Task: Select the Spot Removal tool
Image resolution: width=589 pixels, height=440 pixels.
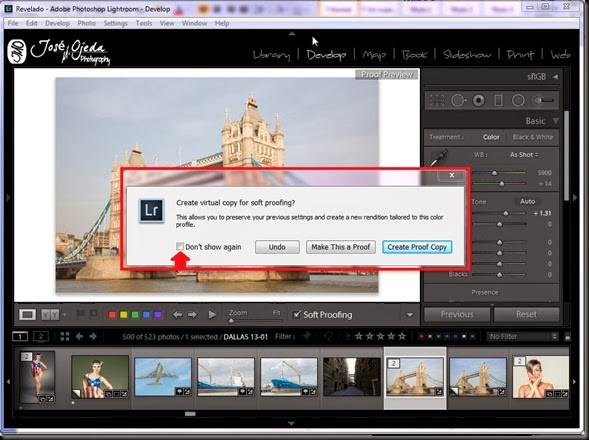Action: pyautogui.click(x=458, y=101)
